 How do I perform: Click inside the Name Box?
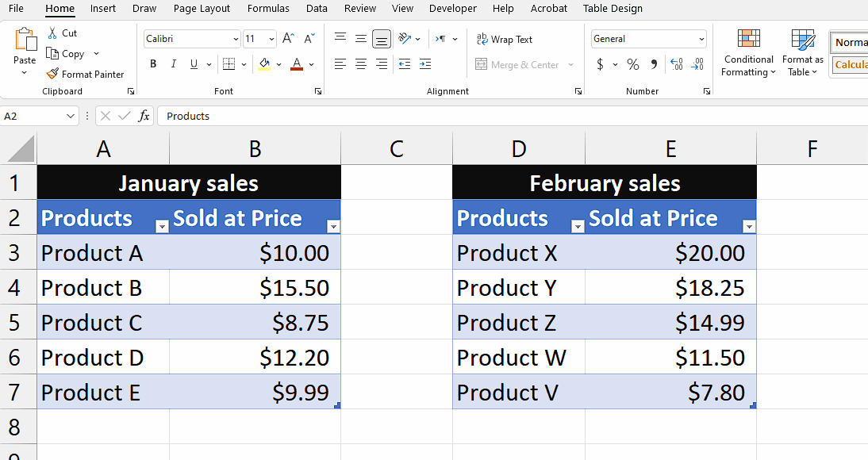pos(36,116)
